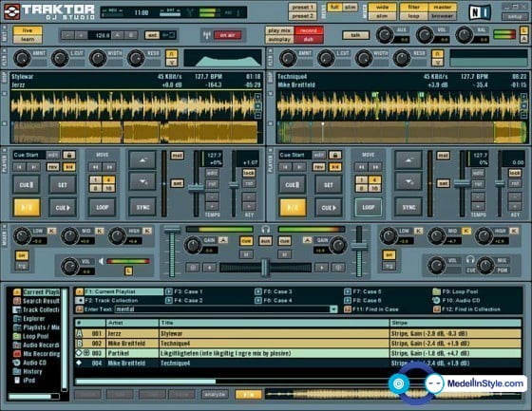Select the wide mixer view
This screenshot has height=411, width=532.
click(382, 8)
